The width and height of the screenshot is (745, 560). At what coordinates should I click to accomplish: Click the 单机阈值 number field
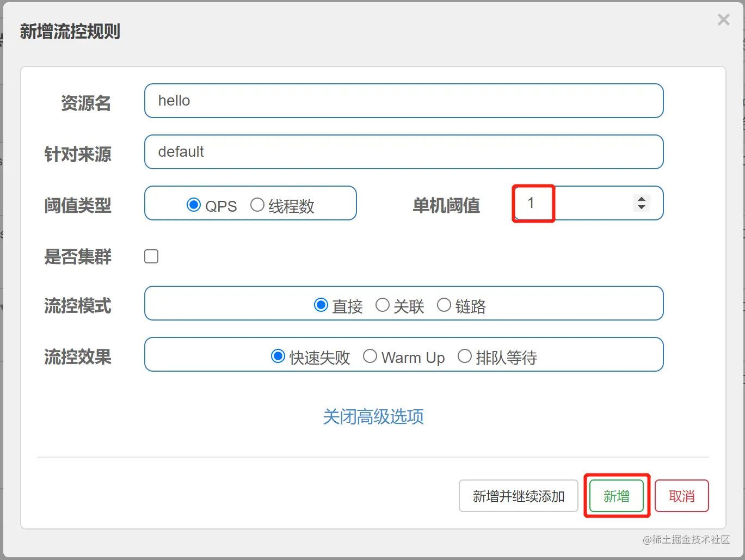[588, 203]
